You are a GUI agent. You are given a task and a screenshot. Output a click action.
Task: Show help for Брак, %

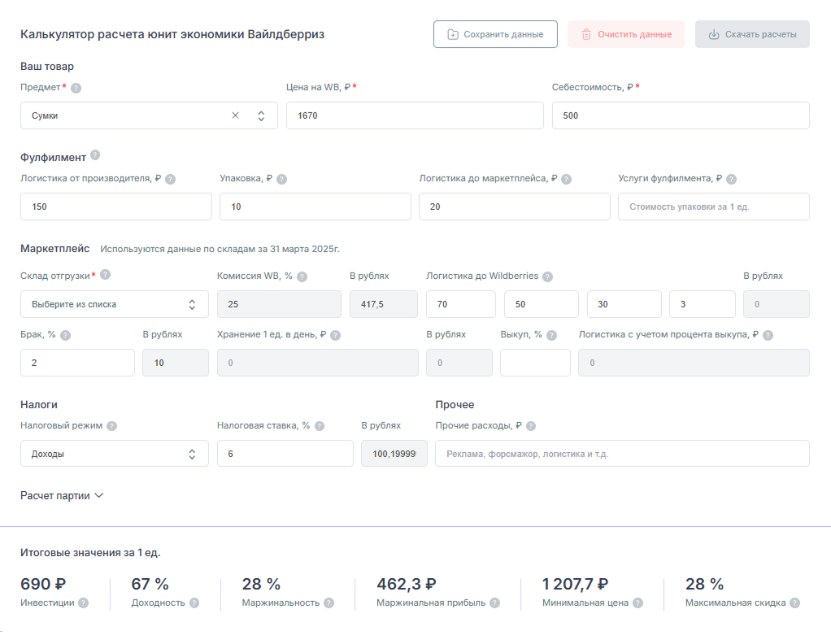(65, 336)
